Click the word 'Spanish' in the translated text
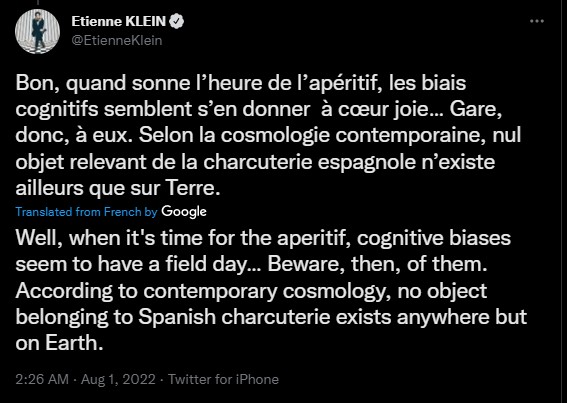The width and height of the screenshot is (567, 403). 177,318
